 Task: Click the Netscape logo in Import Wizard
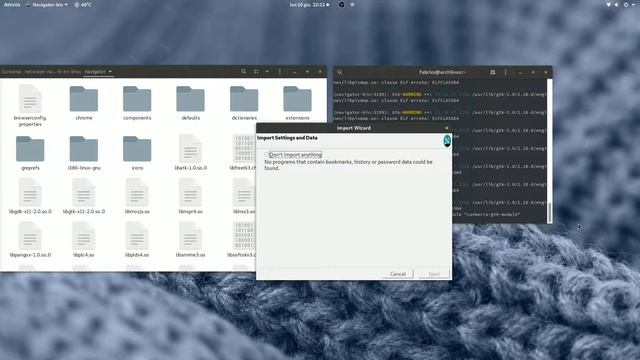tap(447, 141)
